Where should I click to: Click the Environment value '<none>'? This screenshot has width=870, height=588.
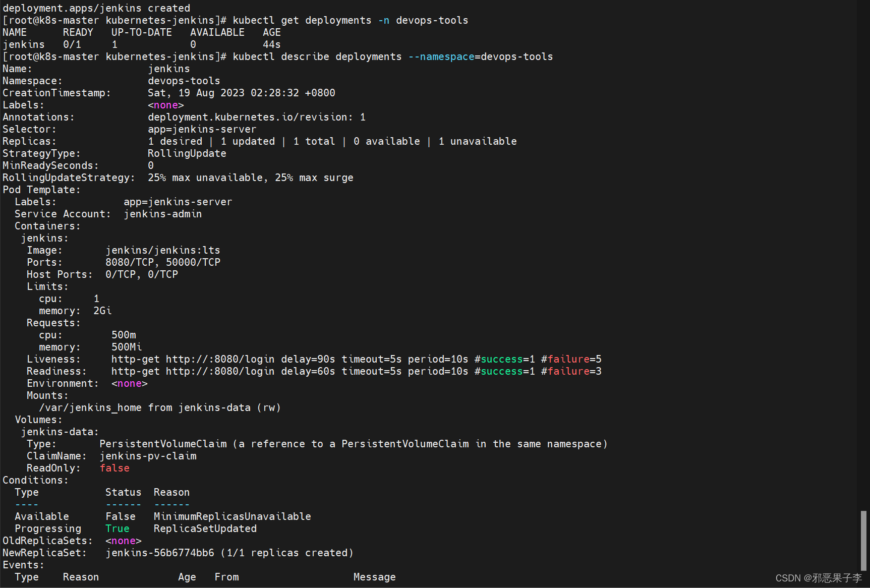pyautogui.click(x=130, y=383)
